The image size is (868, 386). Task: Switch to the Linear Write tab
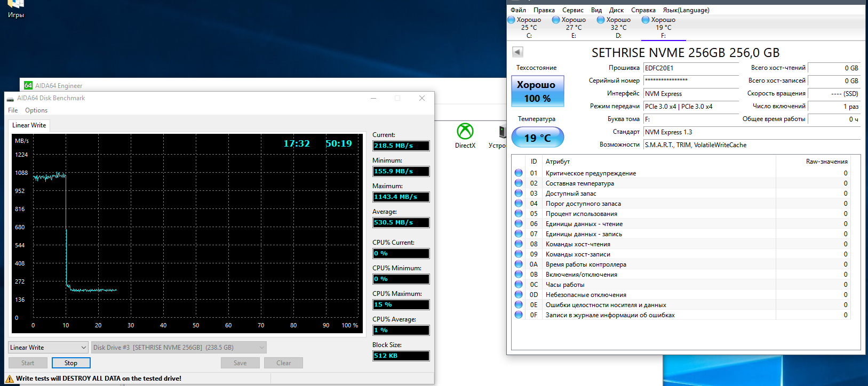pyautogui.click(x=29, y=125)
